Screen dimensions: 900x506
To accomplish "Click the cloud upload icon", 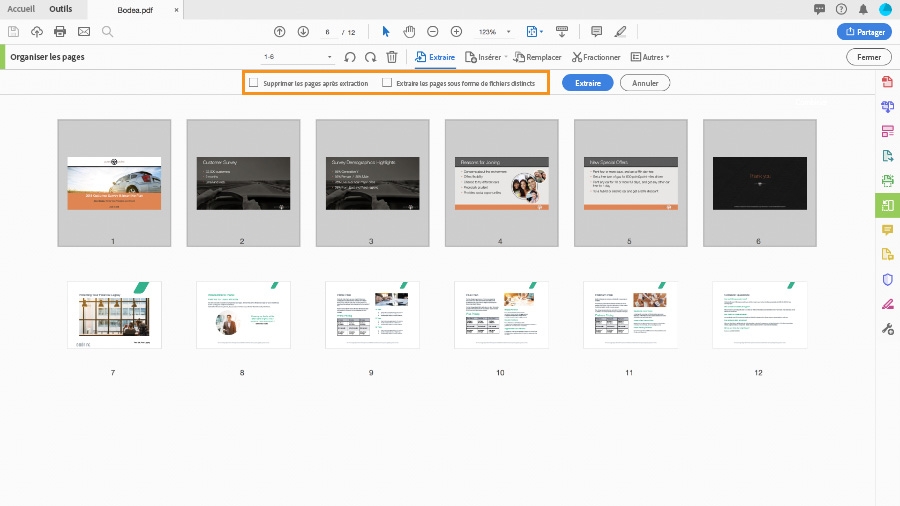I will pyautogui.click(x=37, y=32).
